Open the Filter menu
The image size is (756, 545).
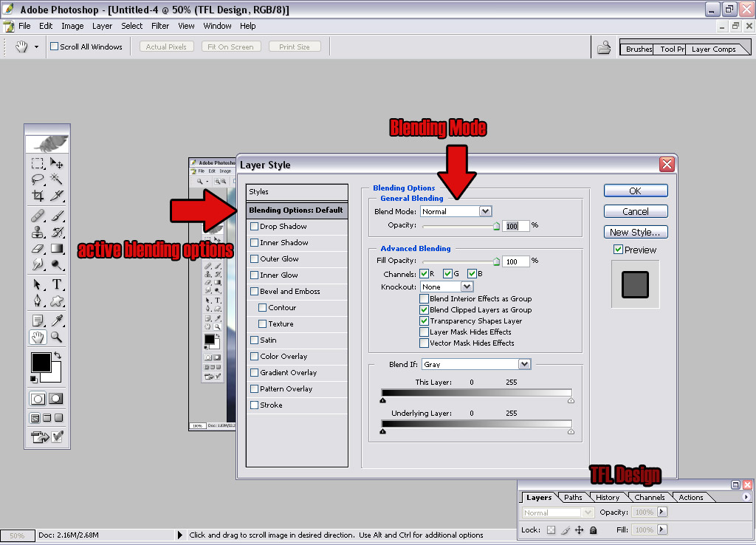pos(160,26)
